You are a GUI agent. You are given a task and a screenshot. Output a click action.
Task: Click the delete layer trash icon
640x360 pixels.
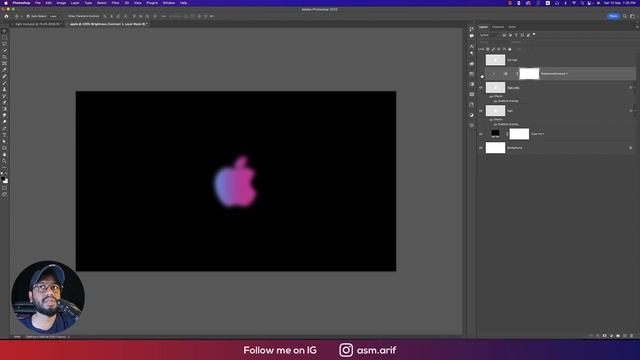coord(631,336)
